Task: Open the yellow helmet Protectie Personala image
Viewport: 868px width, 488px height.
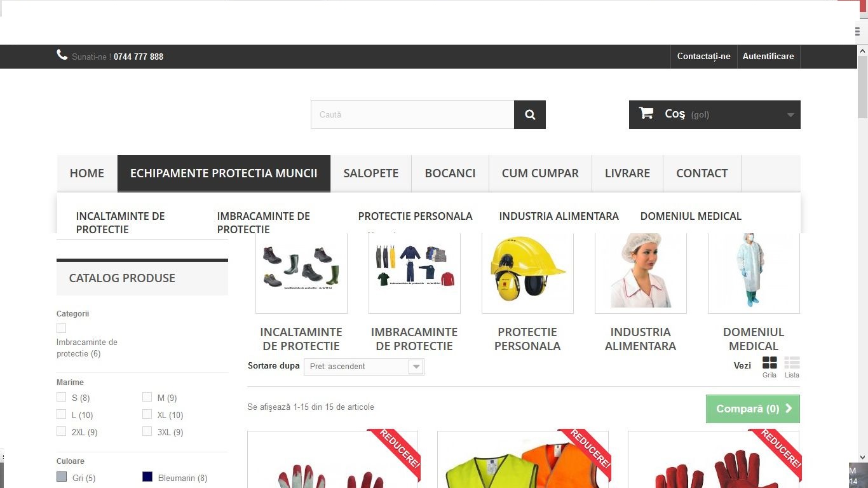Action: 527,270
